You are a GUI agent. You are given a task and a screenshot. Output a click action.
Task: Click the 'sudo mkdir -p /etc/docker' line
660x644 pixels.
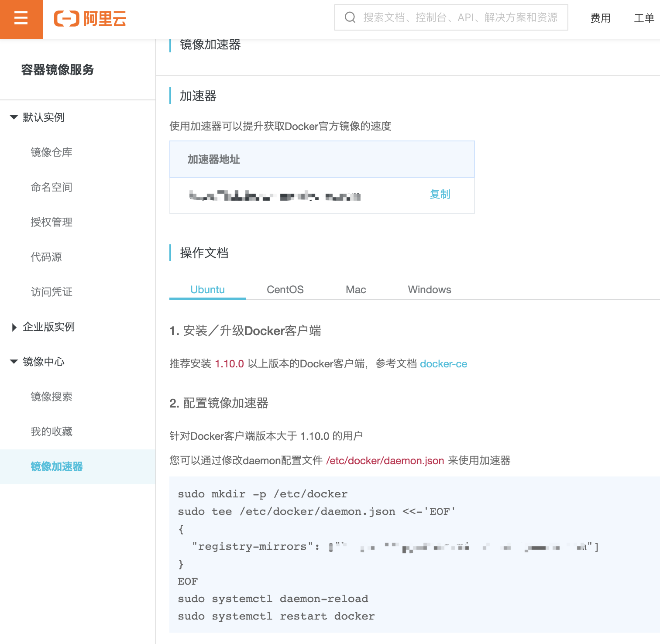pyautogui.click(x=263, y=494)
